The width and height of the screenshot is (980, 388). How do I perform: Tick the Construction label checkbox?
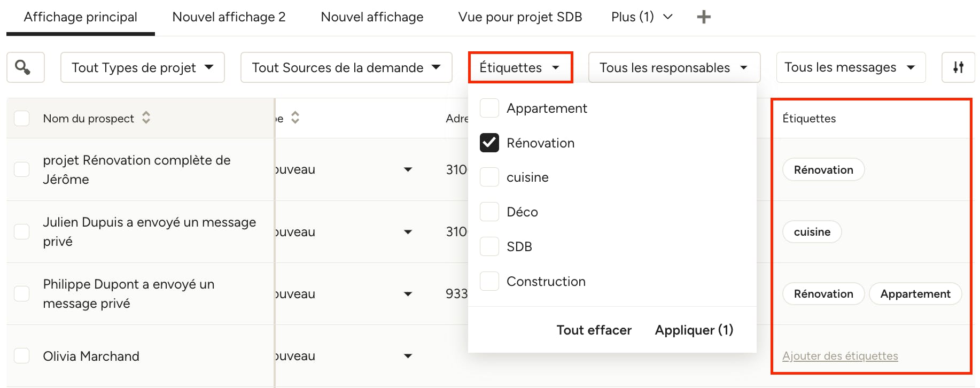pos(489,281)
